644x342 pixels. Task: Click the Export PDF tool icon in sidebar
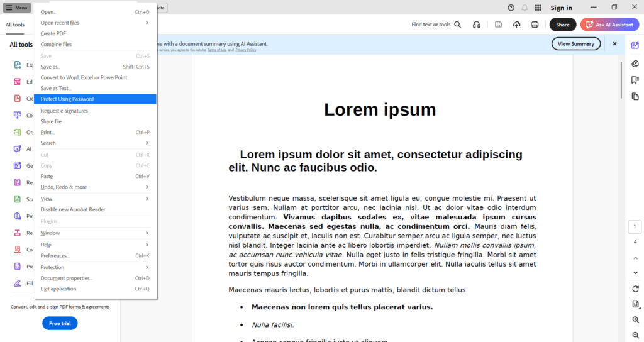click(17, 65)
